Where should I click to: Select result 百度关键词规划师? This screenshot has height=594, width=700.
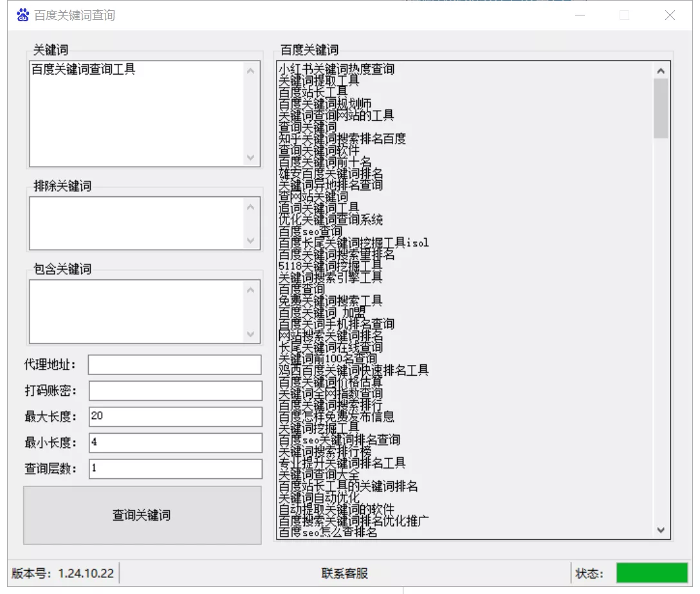325,104
